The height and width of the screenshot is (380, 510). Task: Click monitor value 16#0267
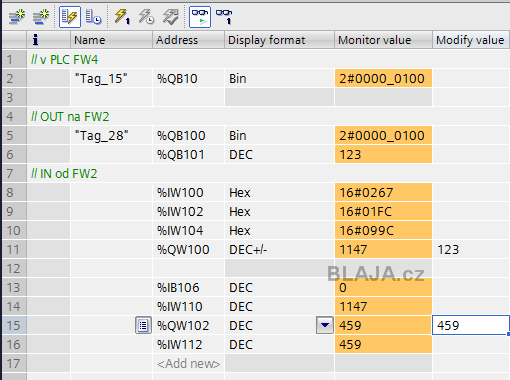[383, 193]
